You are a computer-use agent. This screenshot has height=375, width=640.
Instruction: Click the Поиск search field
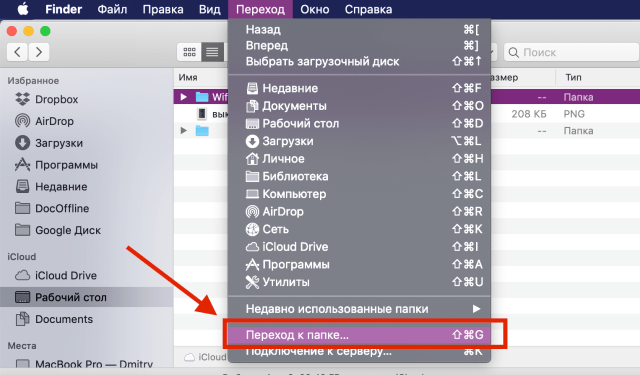571,52
